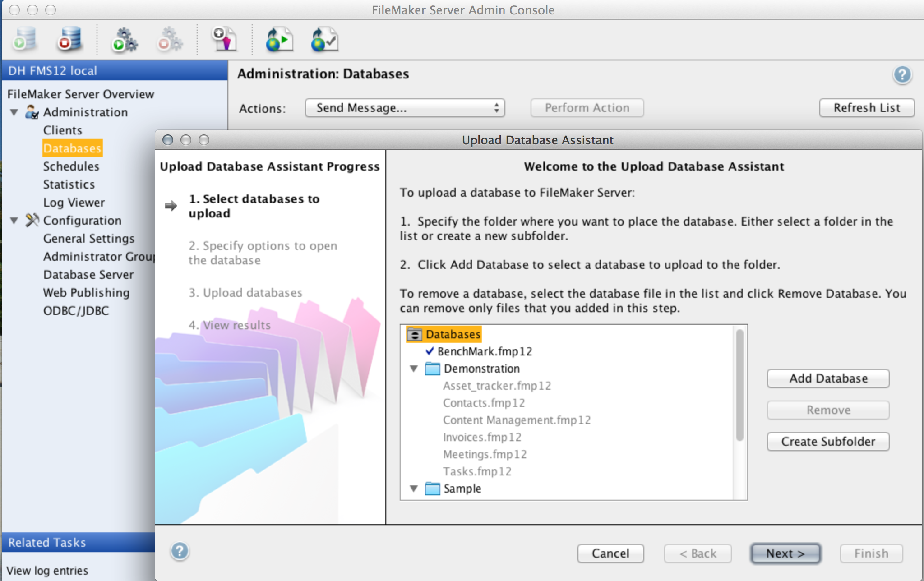Open Administrator Groups in the sidebar

click(x=99, y=257)
